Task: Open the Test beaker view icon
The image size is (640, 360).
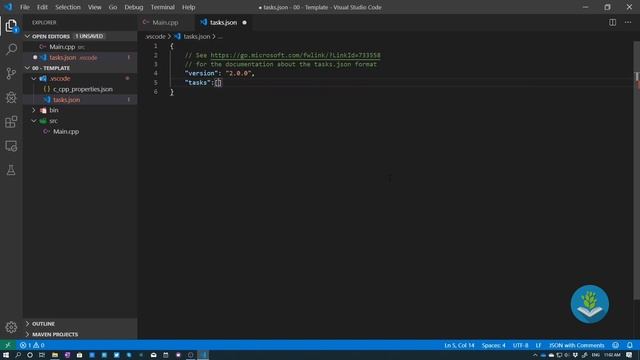Action: (x=11, y=170)
